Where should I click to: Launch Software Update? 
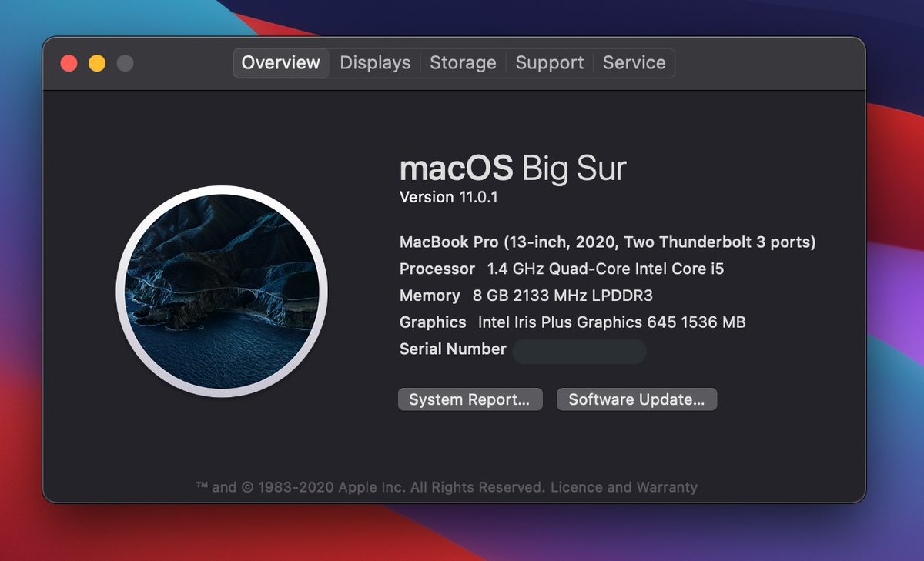637,399
